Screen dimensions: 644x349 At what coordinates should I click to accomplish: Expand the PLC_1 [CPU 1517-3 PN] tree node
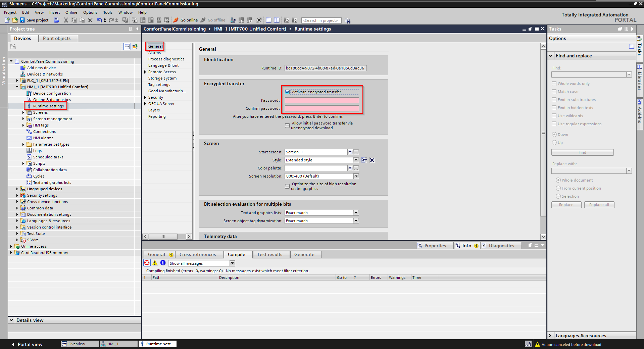(x=17, y=81)
